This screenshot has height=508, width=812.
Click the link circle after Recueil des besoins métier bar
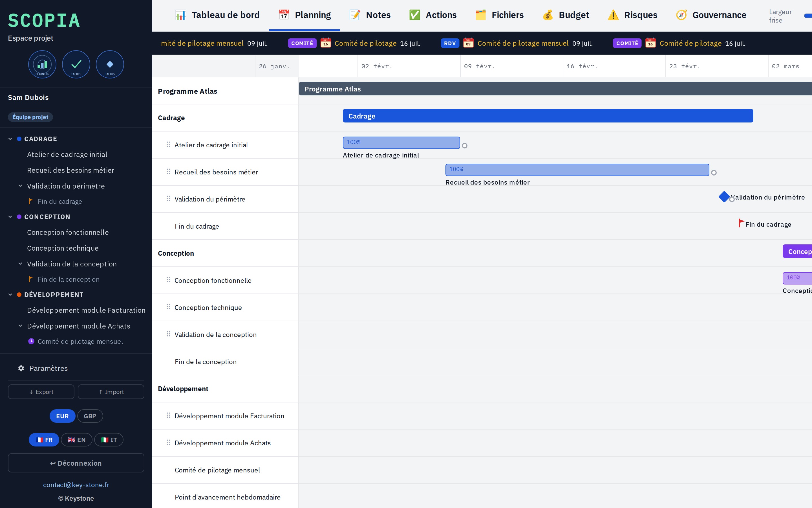pyautogui.click(x=714, y=173)
